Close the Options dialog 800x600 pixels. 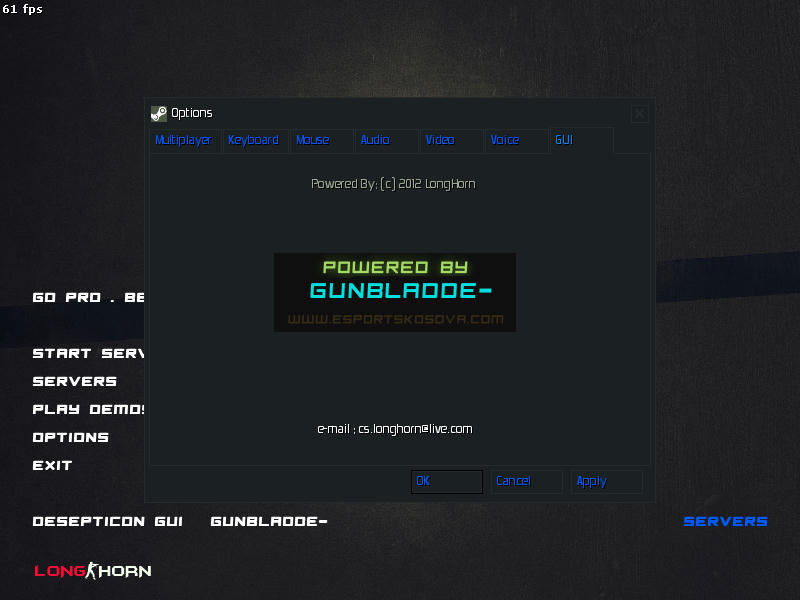(640, 114)
